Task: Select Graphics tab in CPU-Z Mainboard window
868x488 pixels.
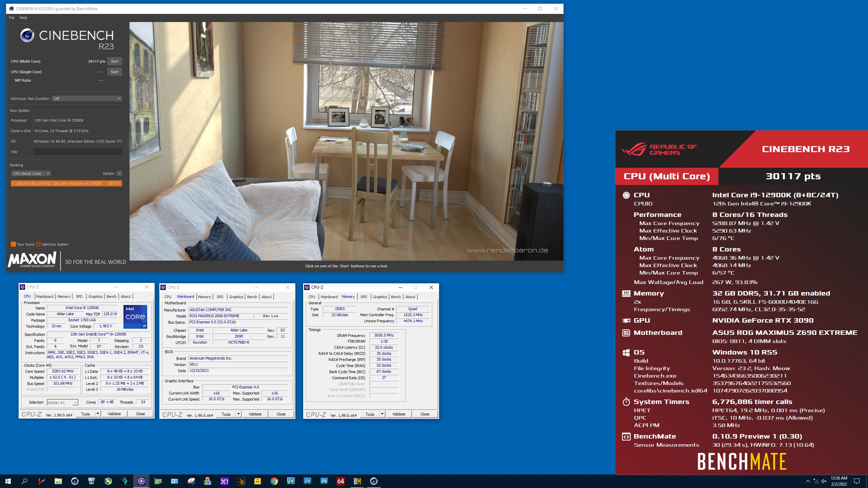Action: pos(236,297)
